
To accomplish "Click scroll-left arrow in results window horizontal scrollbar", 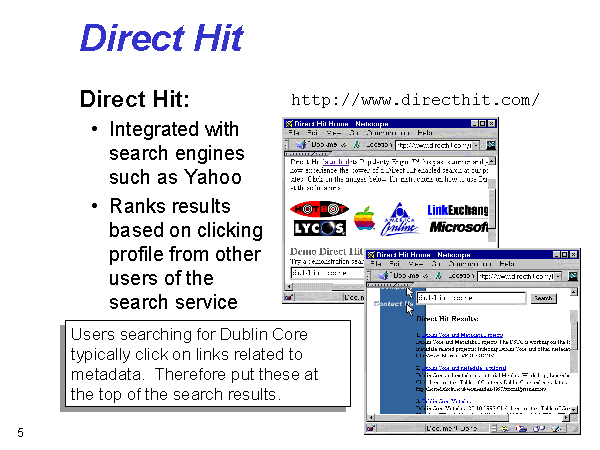I will (370, 417).
